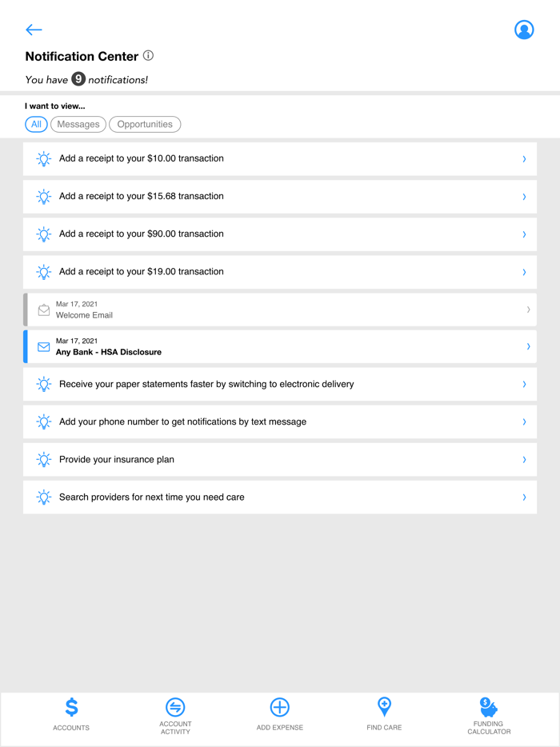The height and width of the screenshot is (747, 560).
Task: Click the Funding Calculator piggy bank icon
Action: pyautogui.click(x=488, y=706)
